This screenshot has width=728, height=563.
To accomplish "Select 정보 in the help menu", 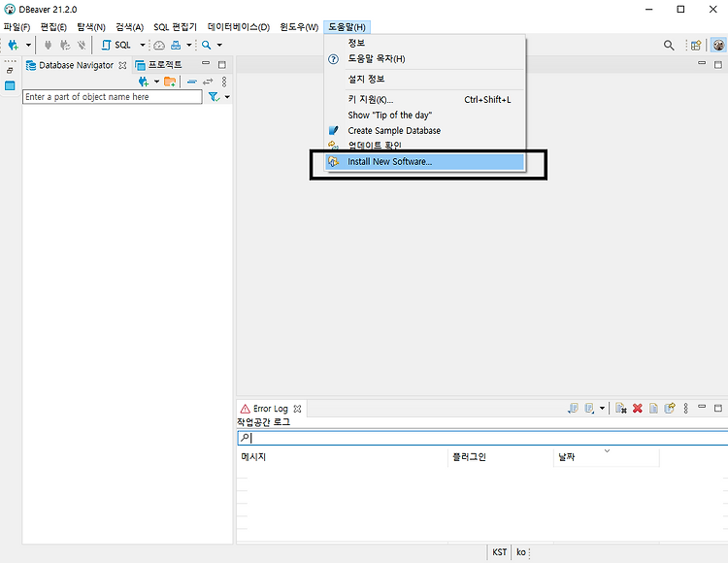I will click(x=425, y=43).
